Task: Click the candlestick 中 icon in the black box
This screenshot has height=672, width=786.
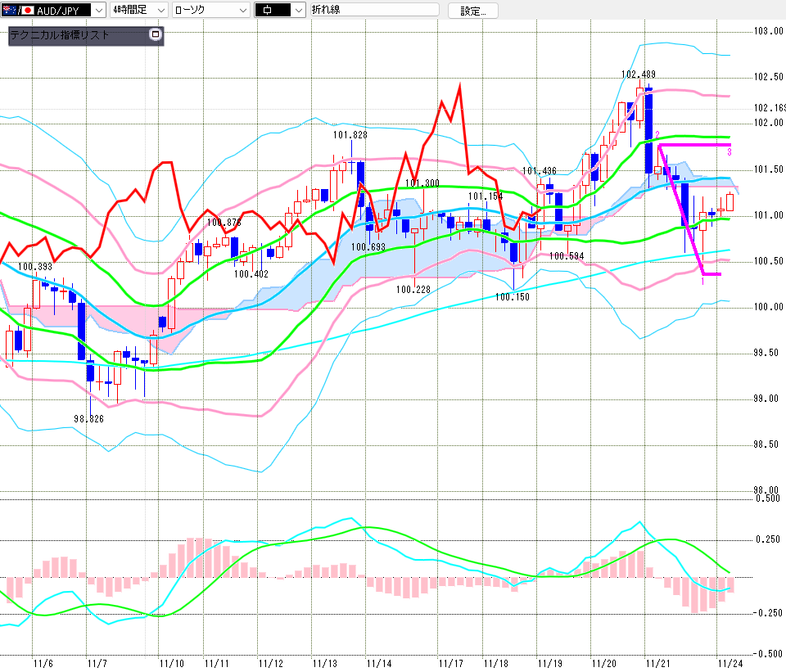Action: (x=271, y=10)
